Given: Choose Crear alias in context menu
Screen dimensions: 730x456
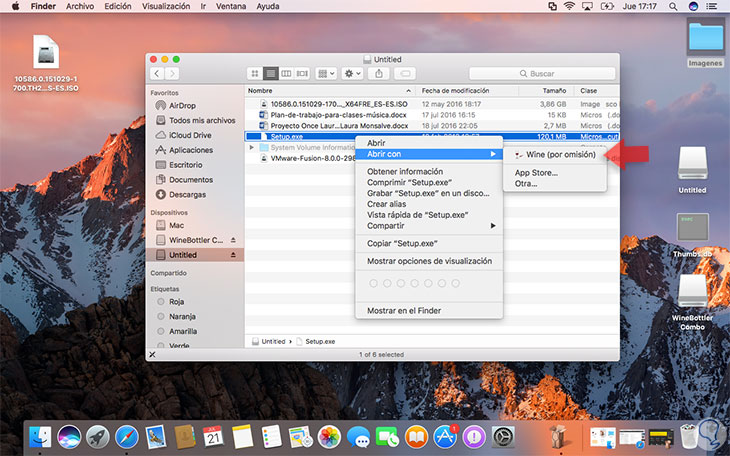Looking at the screenshot, I should (x=429, y=204).
